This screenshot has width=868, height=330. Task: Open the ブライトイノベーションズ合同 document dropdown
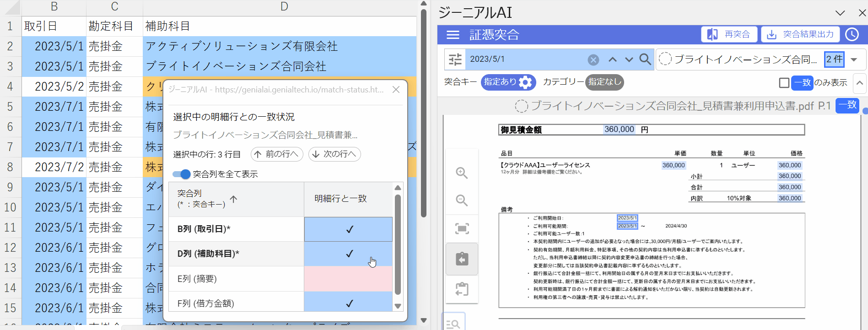(854, 60)
